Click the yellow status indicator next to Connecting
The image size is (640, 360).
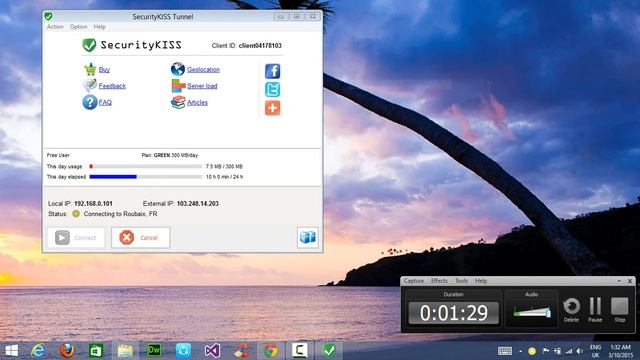pos(76,213)
